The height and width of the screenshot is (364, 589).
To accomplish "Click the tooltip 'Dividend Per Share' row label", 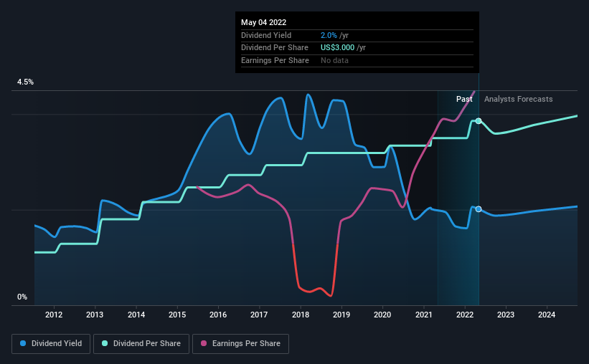I will click(x=275, y=48).
